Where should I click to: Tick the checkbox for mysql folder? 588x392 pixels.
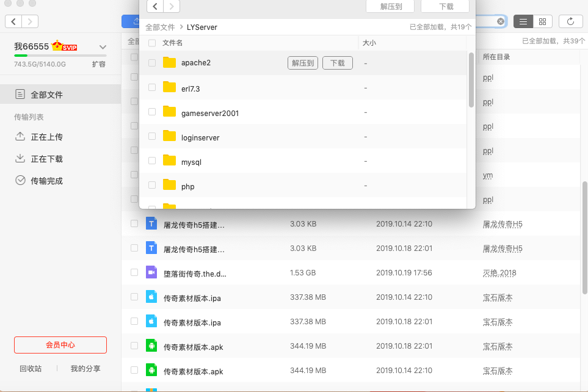point(152,161)
